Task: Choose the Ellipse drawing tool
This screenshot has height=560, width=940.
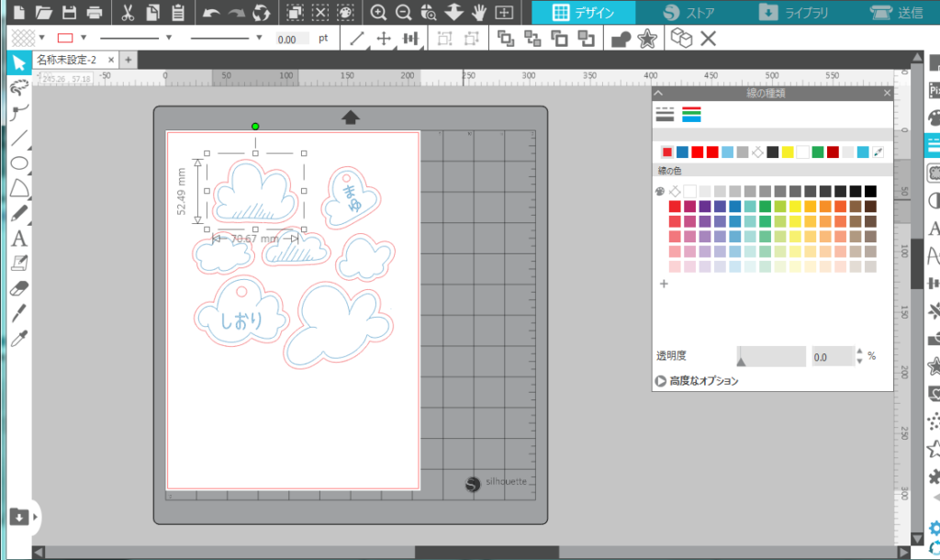Action: pos(19,163)
